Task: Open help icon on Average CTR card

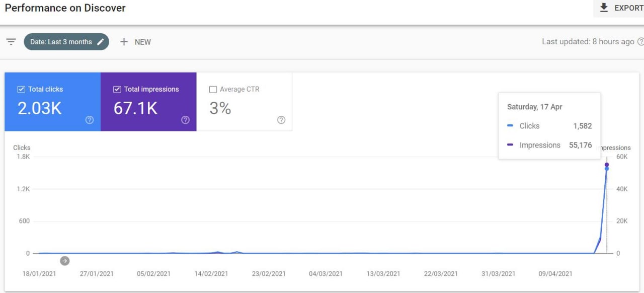Action: click(x=281, y=120)
